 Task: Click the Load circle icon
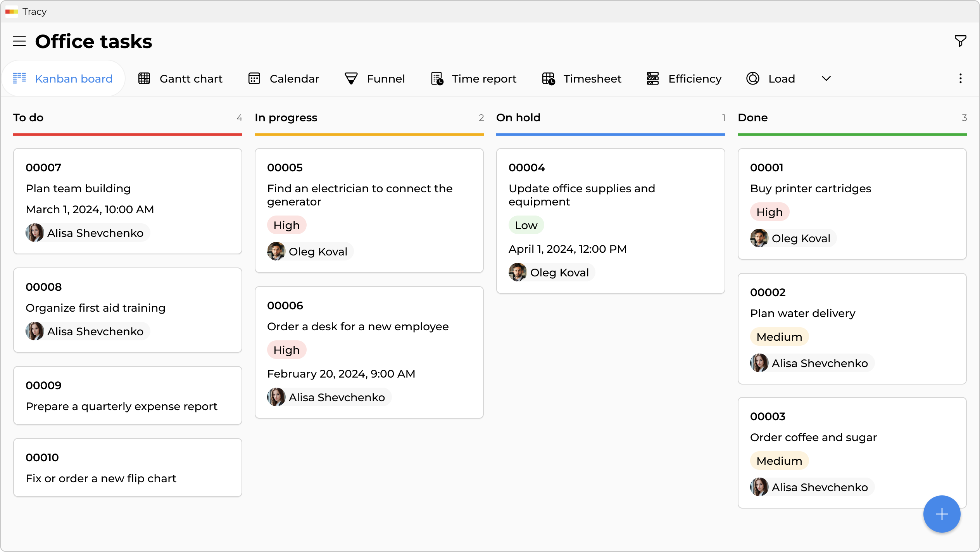point(753,79)
